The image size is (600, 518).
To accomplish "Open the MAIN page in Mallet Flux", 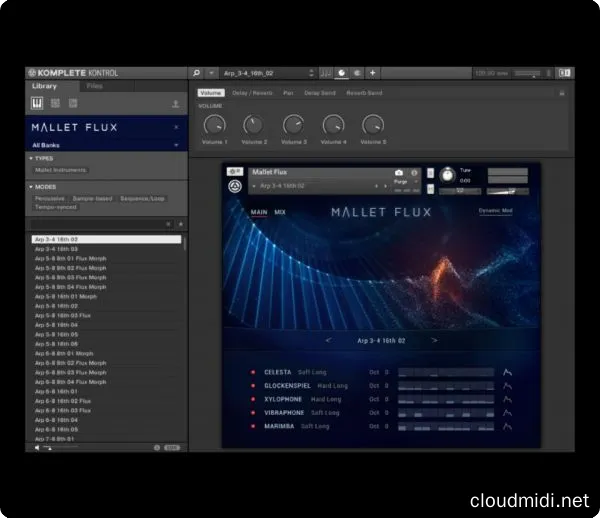I will (x=259, y=212).
